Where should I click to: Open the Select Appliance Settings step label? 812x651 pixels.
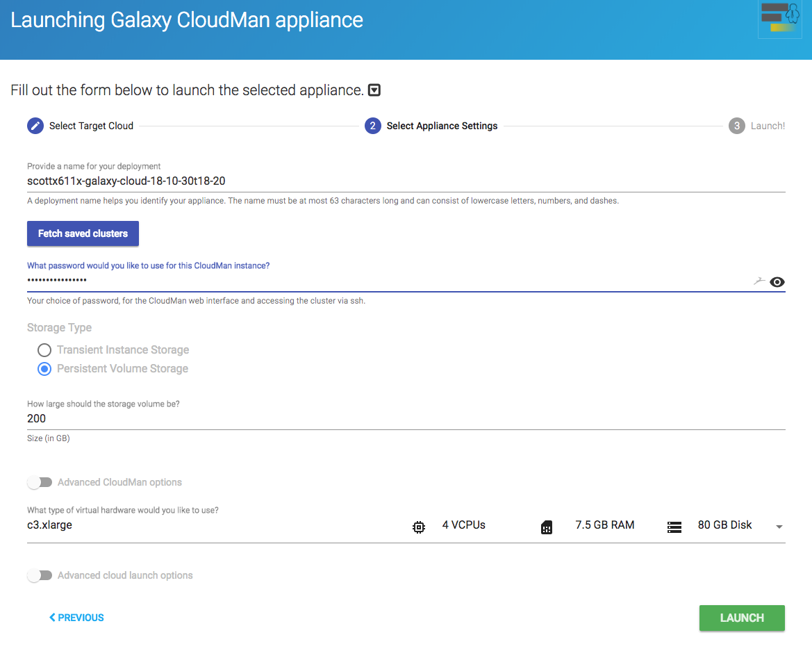coord(442,126)
